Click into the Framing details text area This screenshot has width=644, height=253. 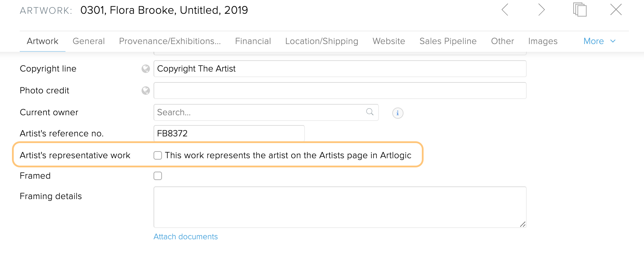point(340,207)
